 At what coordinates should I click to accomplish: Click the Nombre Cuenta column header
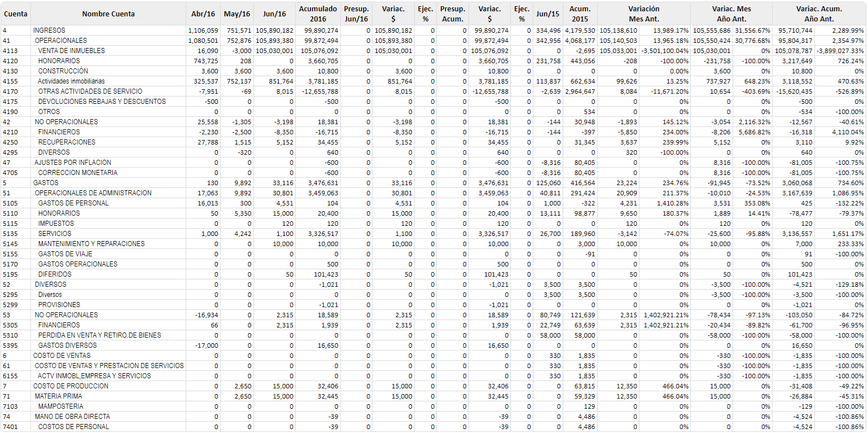click(x=108, y=14)
